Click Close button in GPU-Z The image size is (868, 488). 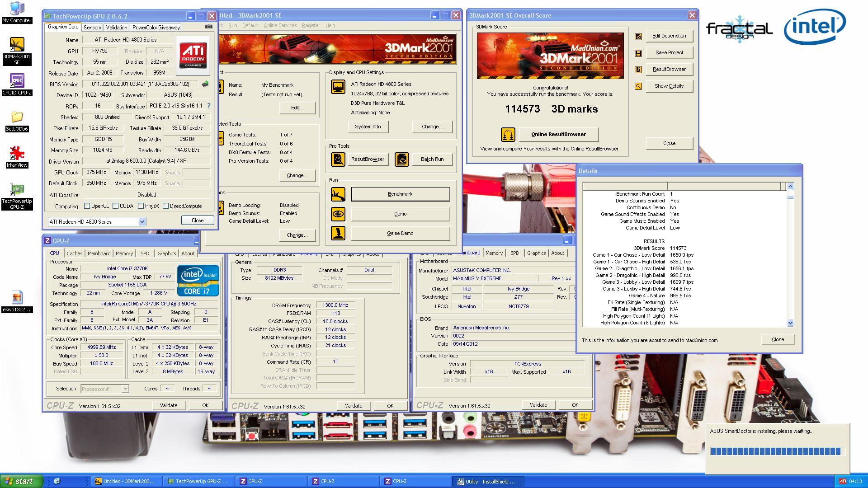[x=198, y=221]
